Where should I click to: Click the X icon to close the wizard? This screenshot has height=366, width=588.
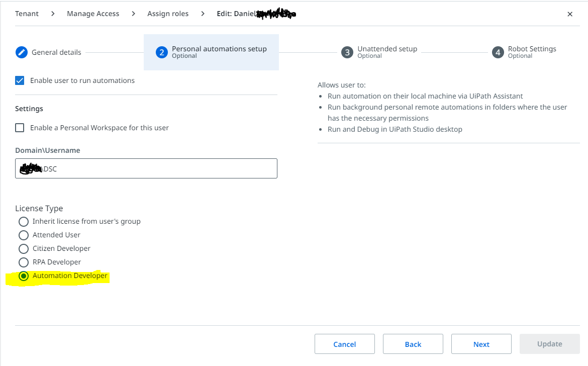(x=570, y=14)
